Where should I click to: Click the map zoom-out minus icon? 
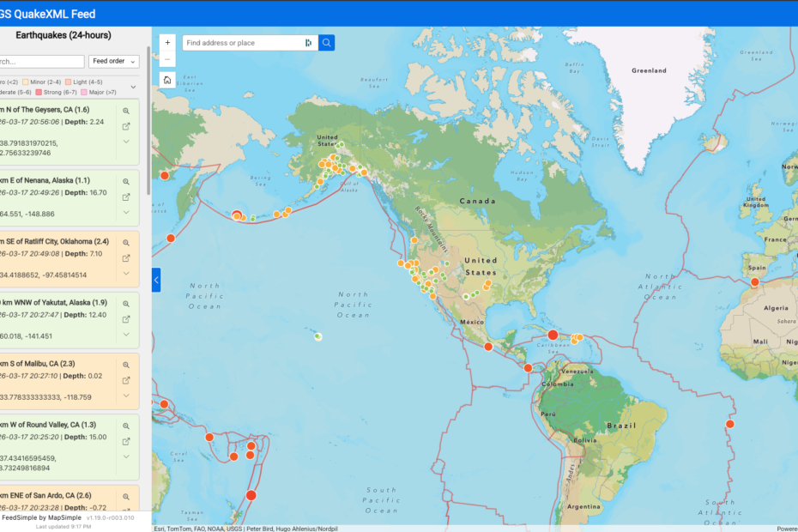(x=167, y=58)
